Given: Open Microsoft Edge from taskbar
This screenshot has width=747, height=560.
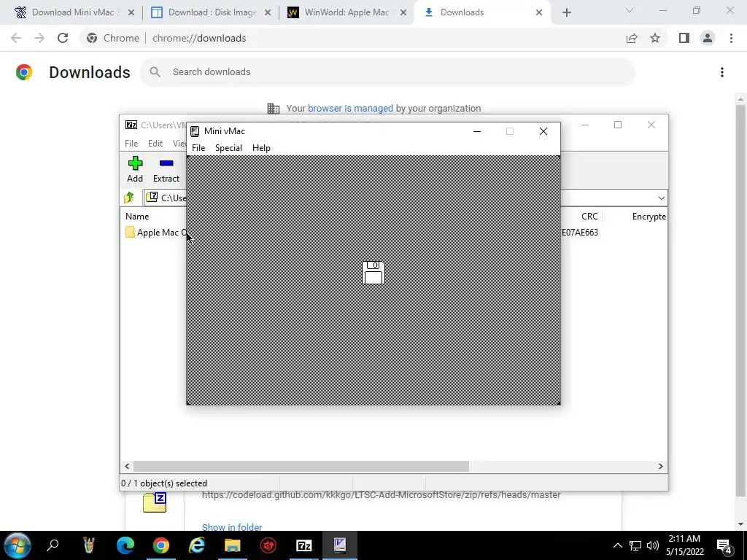Looking at the screenshot, I should point(125,545).
